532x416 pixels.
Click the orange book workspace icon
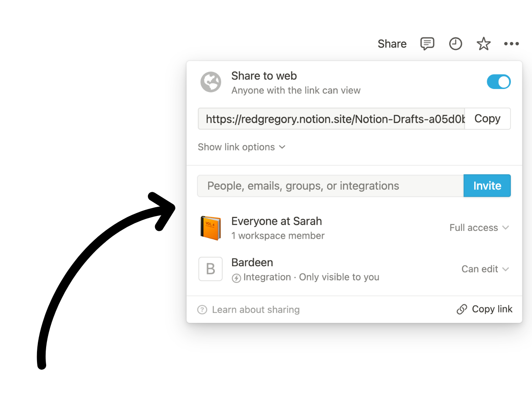pyautogui.click(x=211, y=228)
